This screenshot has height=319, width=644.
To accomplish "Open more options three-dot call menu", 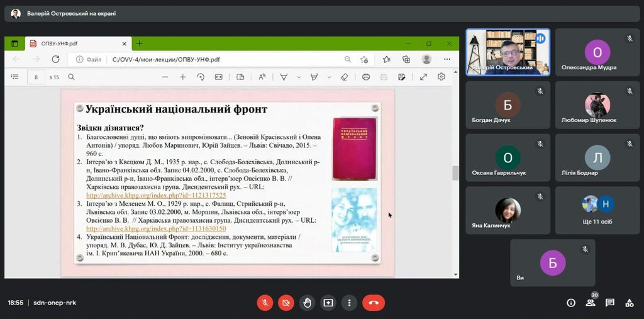I will click(x=349, y=303).
